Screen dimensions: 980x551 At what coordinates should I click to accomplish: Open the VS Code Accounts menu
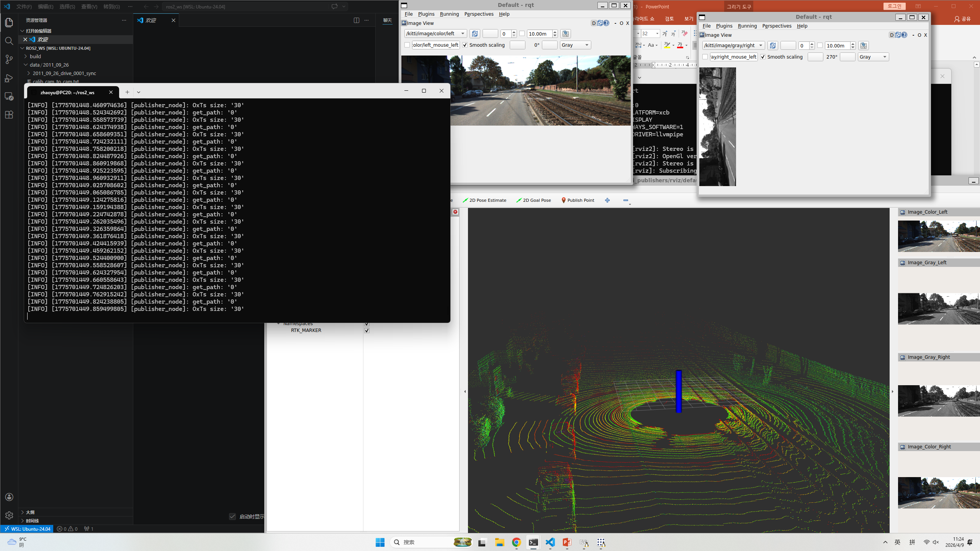pos(9,497)
